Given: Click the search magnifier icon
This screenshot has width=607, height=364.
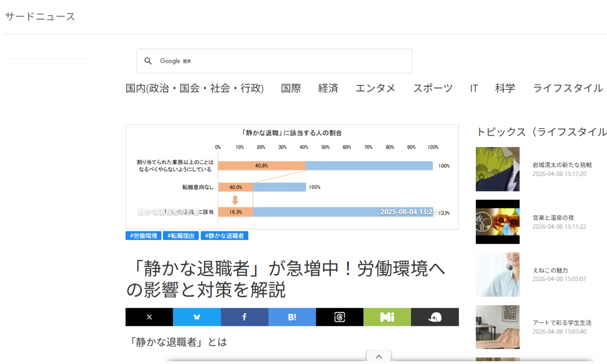Looking at the screenshot, I should 148,61.
